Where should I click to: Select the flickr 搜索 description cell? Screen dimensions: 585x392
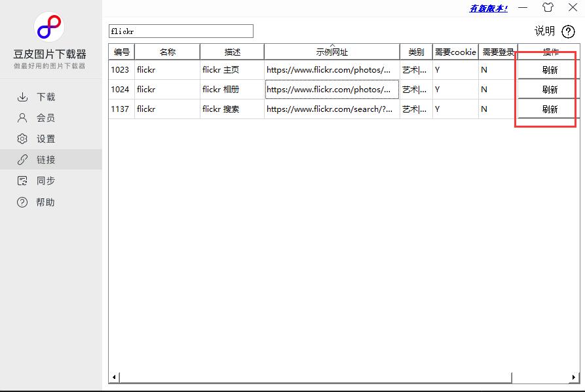pos(232,109)
